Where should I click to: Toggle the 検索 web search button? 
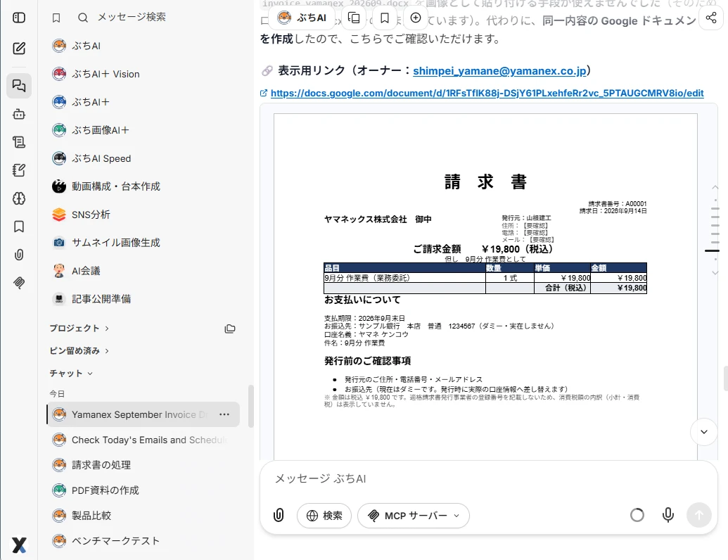(324, 516)
